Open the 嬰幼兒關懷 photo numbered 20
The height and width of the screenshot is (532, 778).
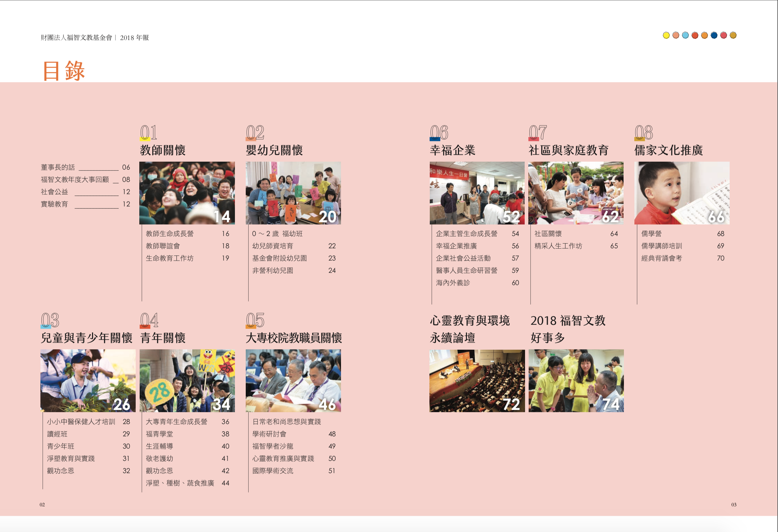[x=293, y=193]
